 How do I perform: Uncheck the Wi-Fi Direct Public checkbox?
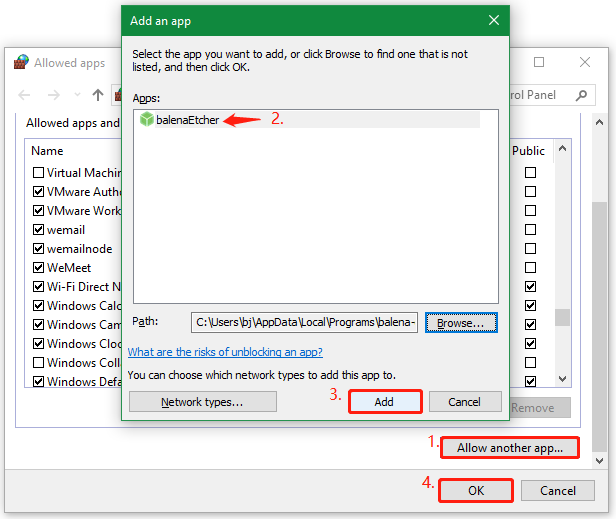(530, 287)
